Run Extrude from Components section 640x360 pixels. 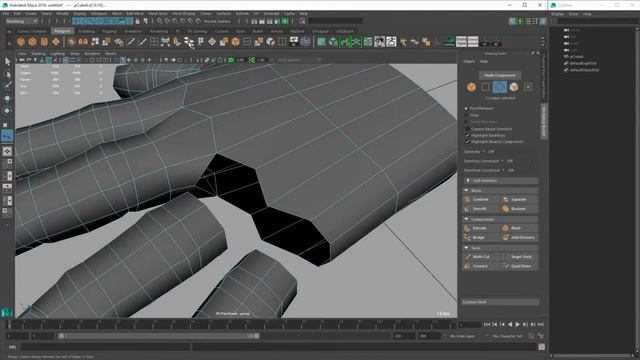click(x=481, y=228)
